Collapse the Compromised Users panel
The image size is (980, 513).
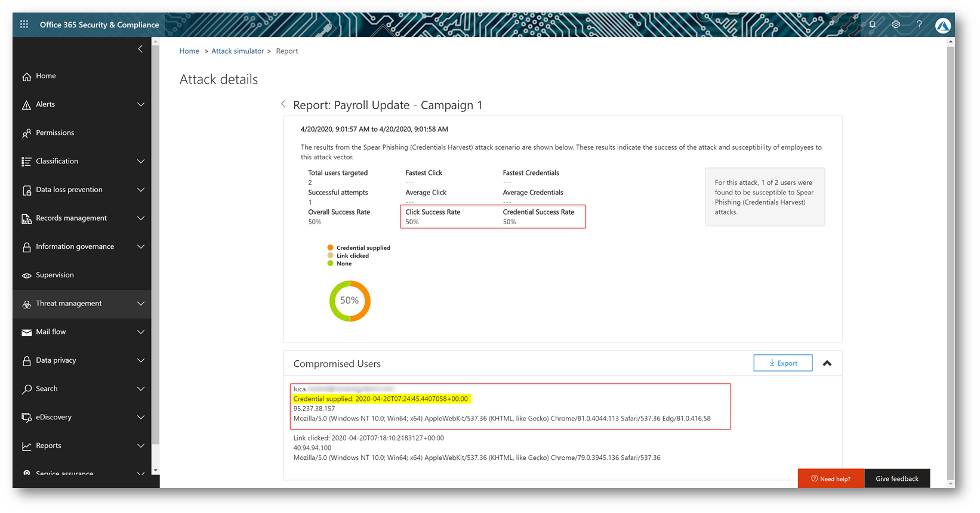(x=827, y=363)
